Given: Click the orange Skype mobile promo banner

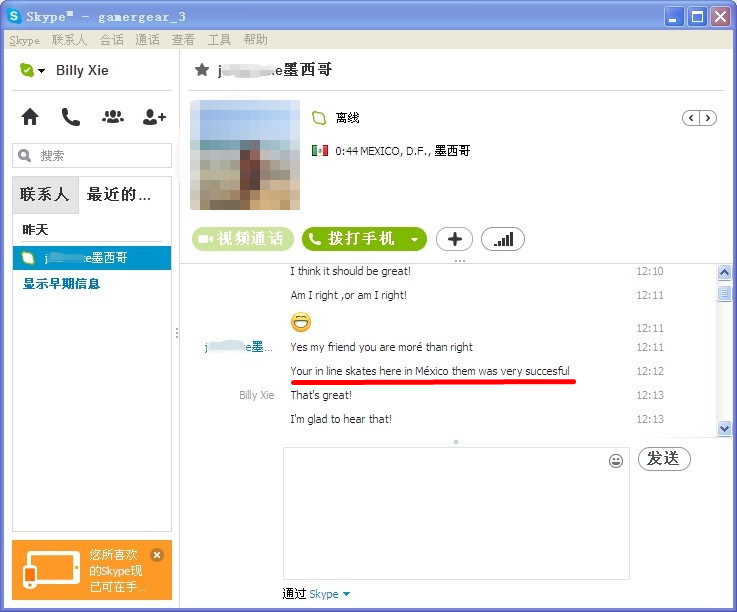Looking at the screenshot, I should pyautogui.click(x=92, y=570).
